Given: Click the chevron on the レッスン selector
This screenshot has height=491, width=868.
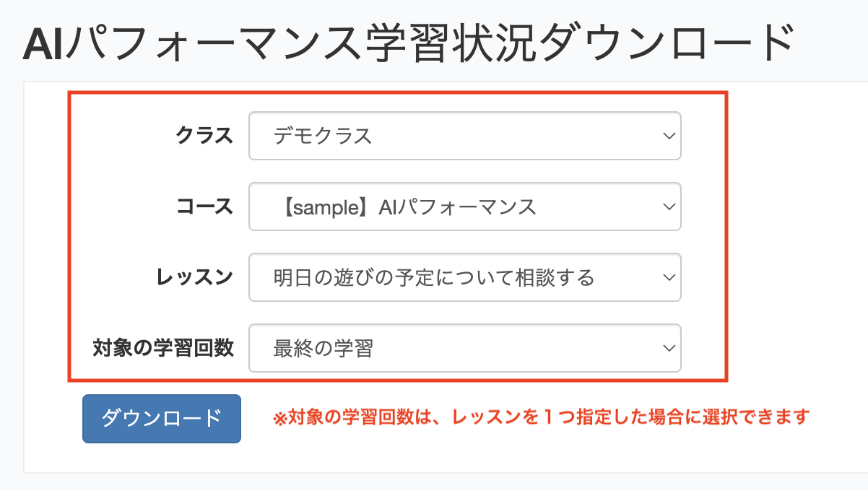Looking at the screenshot, I should click(x=668, y=277).
